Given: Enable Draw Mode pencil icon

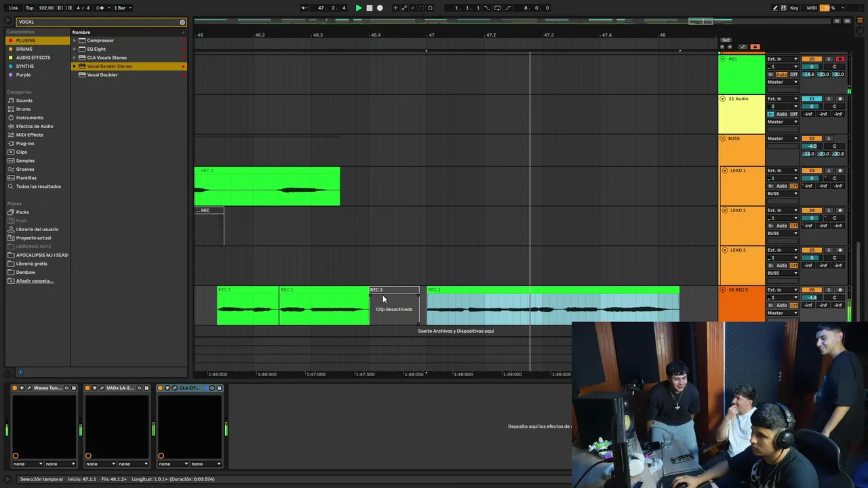Looking at the screenshot, I should (775, 8).
